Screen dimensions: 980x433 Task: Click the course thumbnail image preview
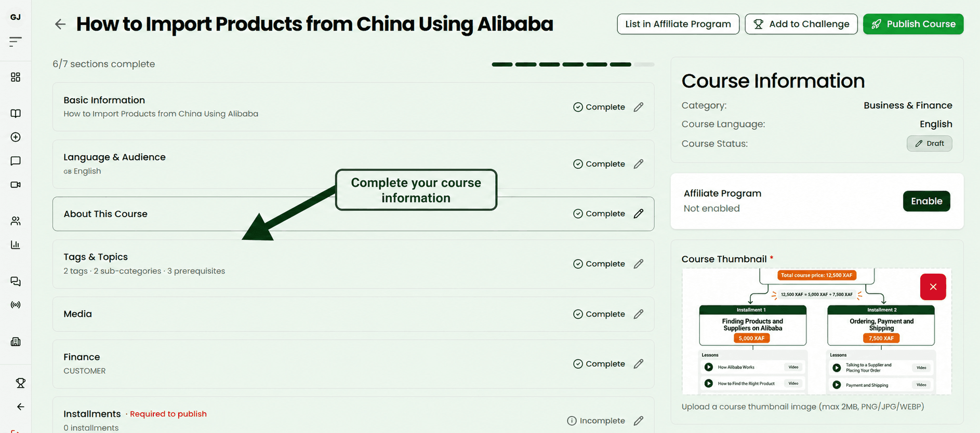[x=816, y=331]
